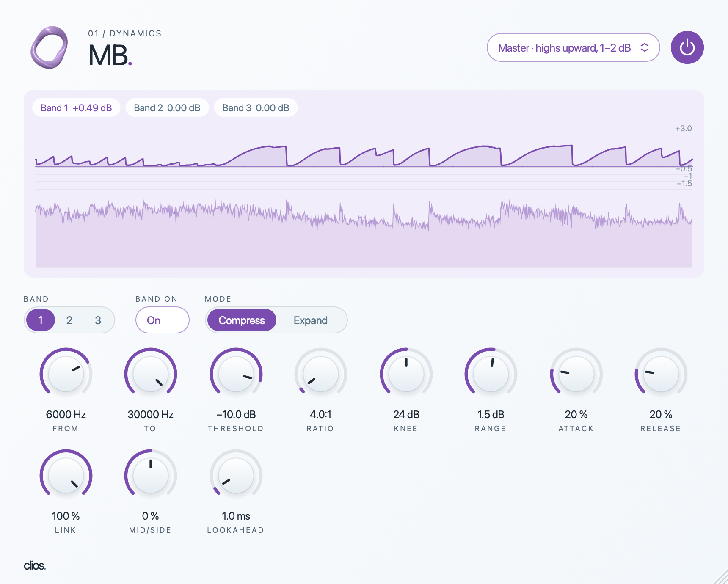728x584 pixels.
Task: Click the Link knob
Action: pyautogui.click(x=66, y=476)
